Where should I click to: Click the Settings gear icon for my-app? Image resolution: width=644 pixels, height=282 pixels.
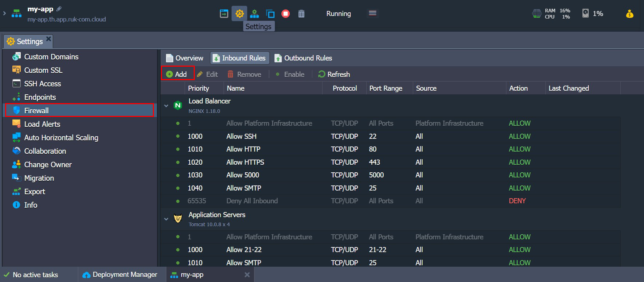point(239,14)
